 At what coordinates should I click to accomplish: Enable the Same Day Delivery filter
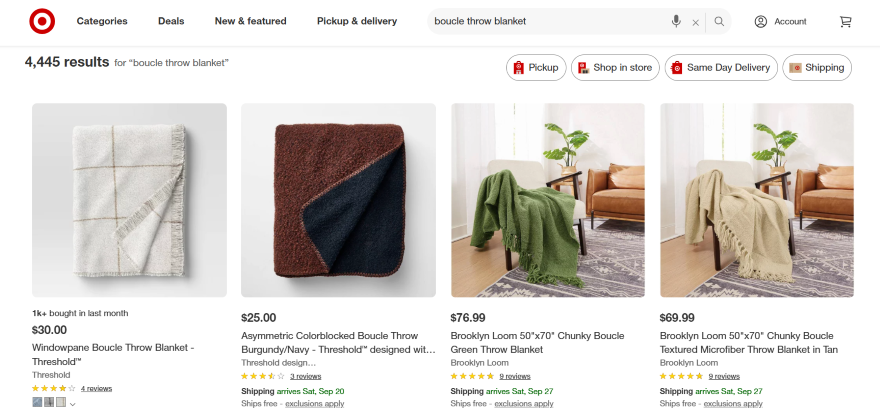(722, 68)
